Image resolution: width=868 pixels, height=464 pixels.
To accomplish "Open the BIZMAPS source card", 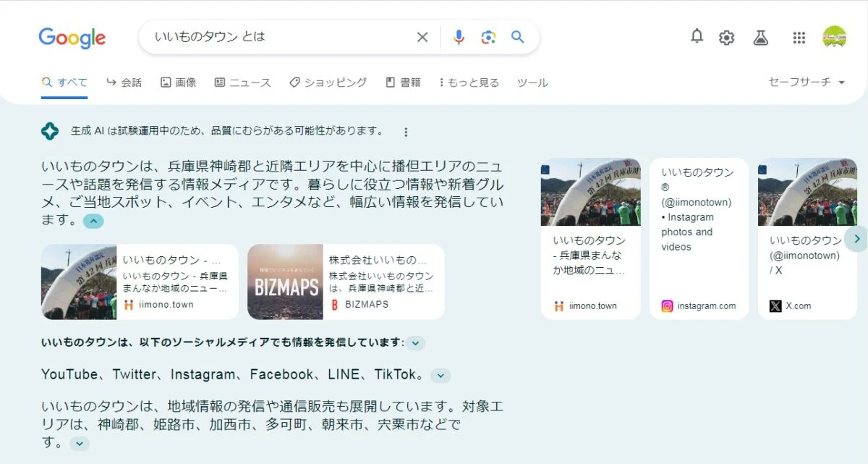I will (x=346, y=282).
